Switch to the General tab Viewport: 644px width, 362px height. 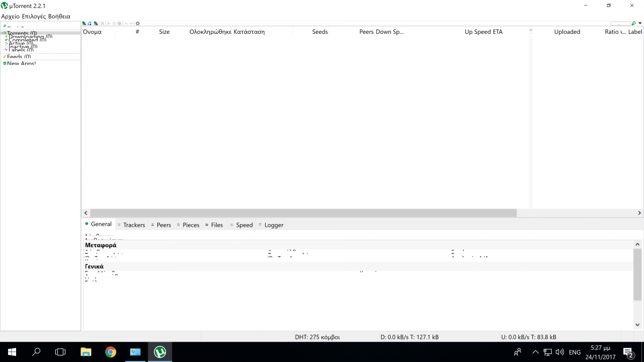pos(98,224)
